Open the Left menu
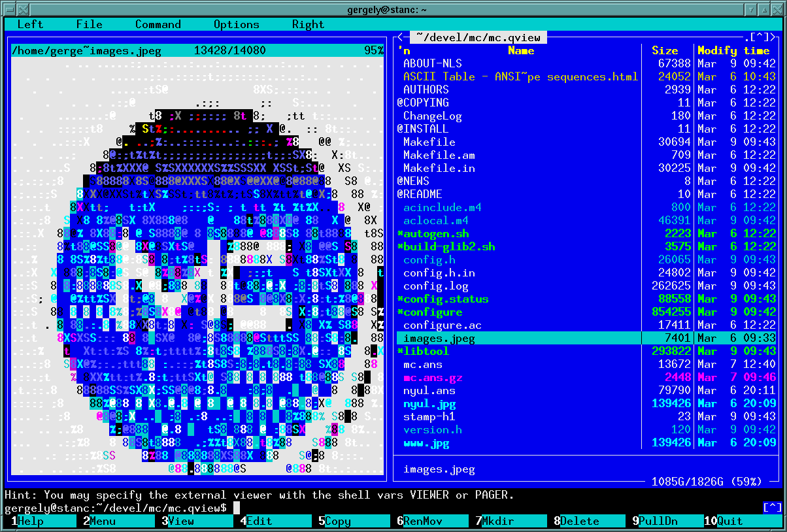The image size is (787, 532). tap(30, 24)
